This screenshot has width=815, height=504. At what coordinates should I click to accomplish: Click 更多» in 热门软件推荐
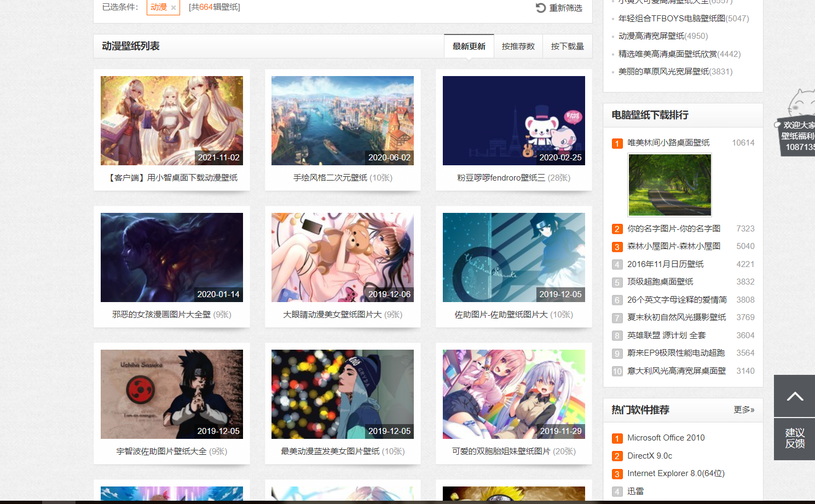click(x=744, y=410)
